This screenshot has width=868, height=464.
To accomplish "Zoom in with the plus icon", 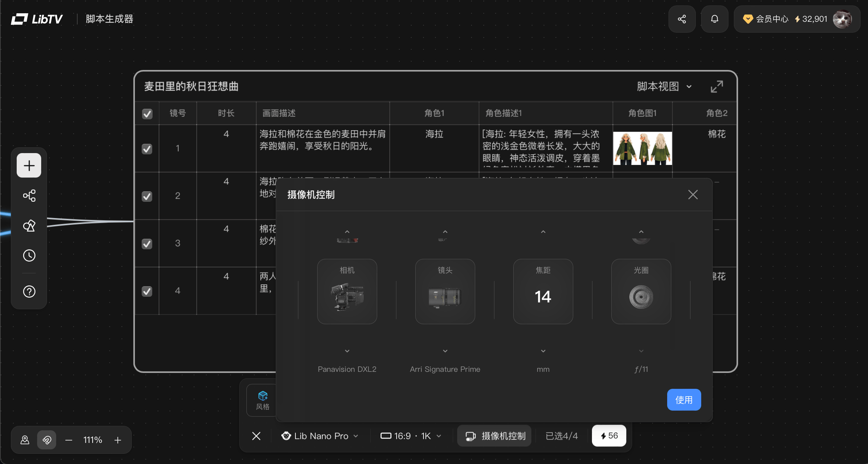I will 118,440.
